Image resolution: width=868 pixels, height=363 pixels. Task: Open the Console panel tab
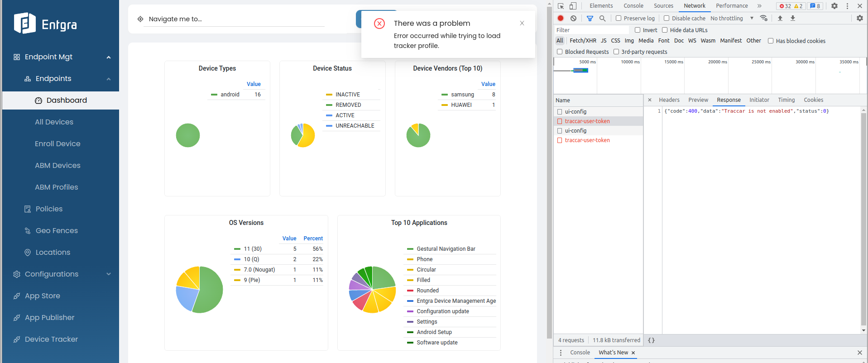click(633, 6)
